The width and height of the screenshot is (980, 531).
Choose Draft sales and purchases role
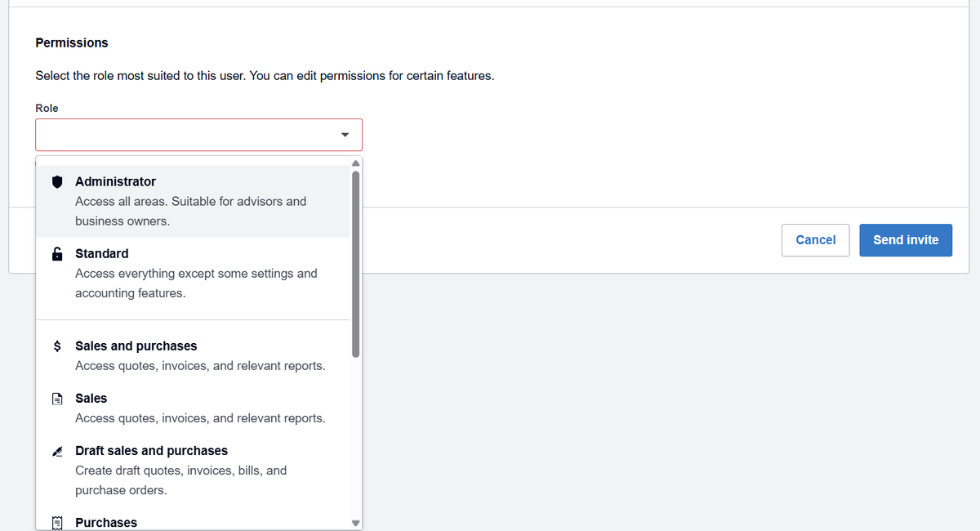[193, 471]
